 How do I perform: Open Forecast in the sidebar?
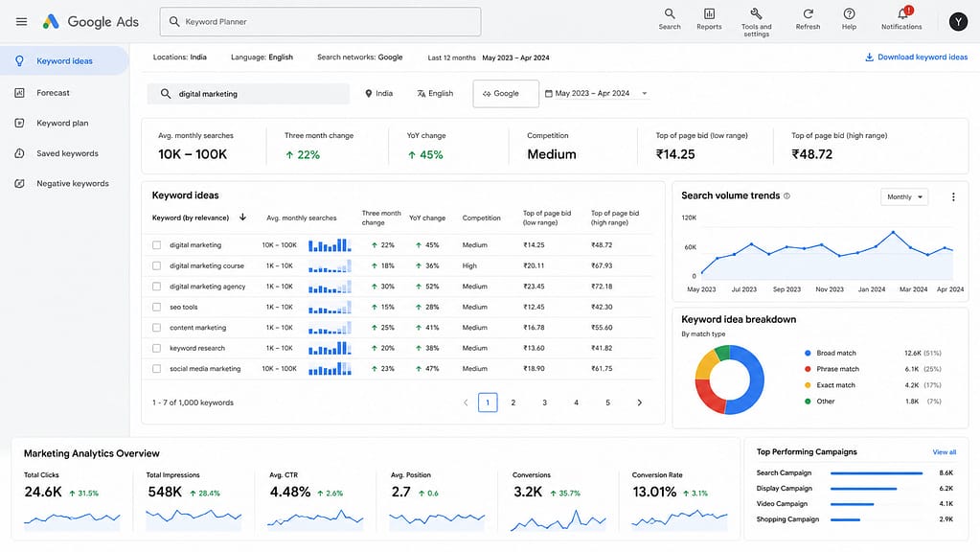pos(53,93)
